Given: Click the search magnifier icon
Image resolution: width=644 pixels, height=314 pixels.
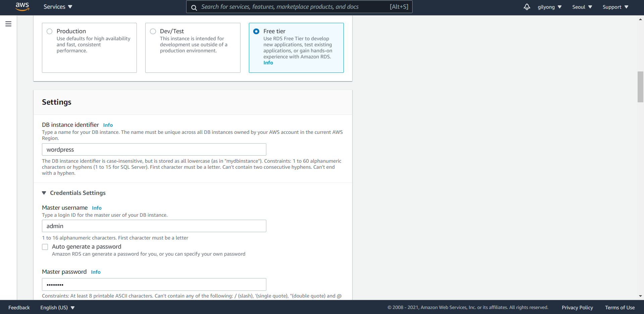Looking at the screenshot, I should 194,7.
